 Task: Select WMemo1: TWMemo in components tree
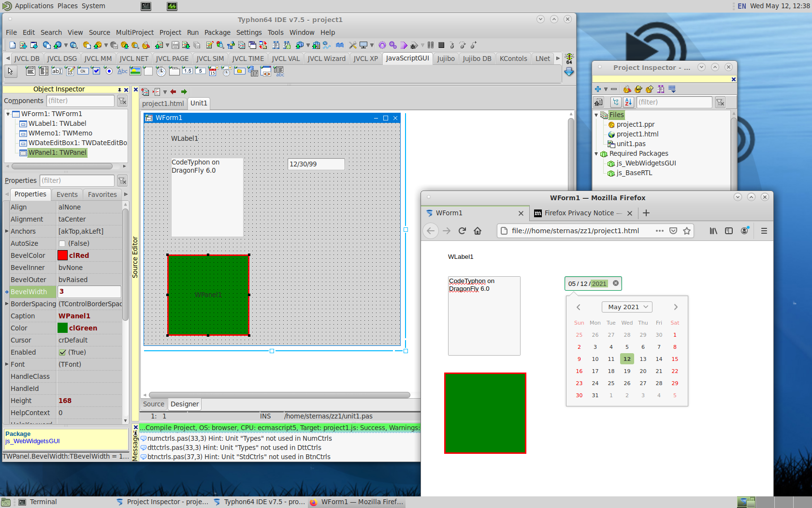(60, 133)
